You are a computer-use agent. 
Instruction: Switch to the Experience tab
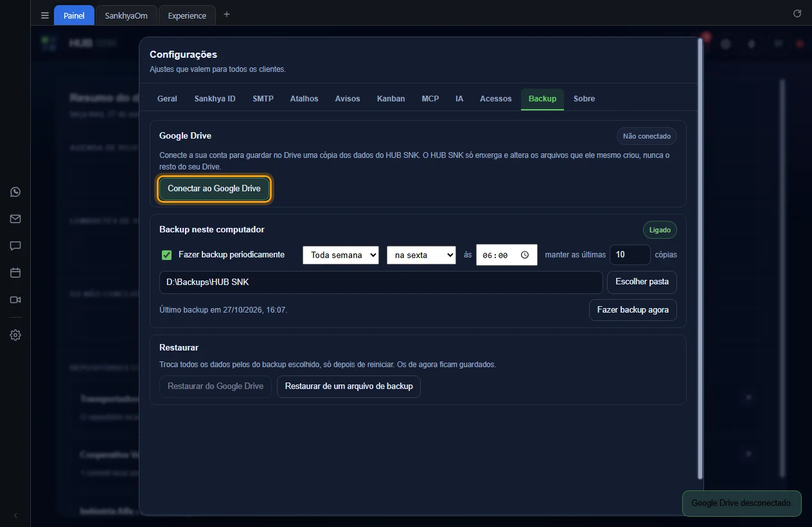187,15
